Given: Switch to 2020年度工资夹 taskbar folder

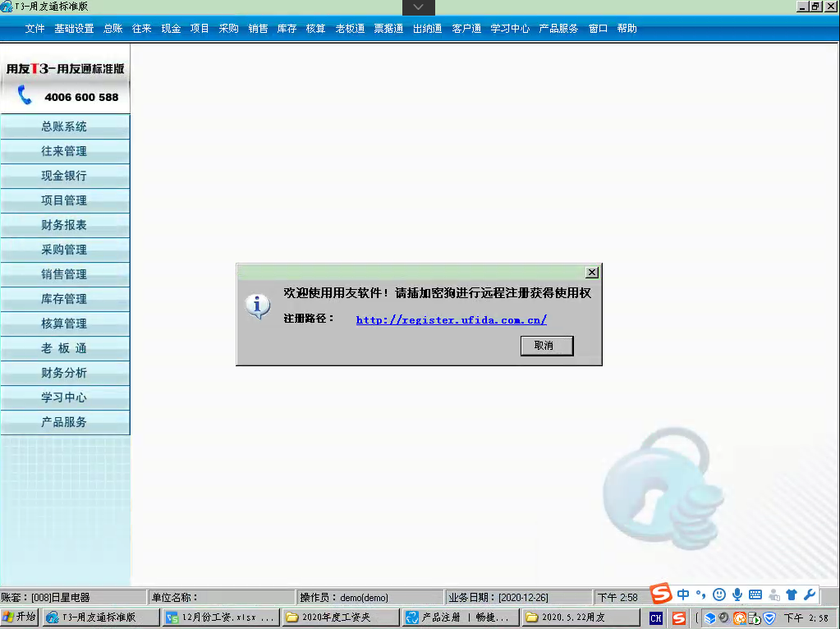Looking at the screenshot, I should (x=341, y=618).
